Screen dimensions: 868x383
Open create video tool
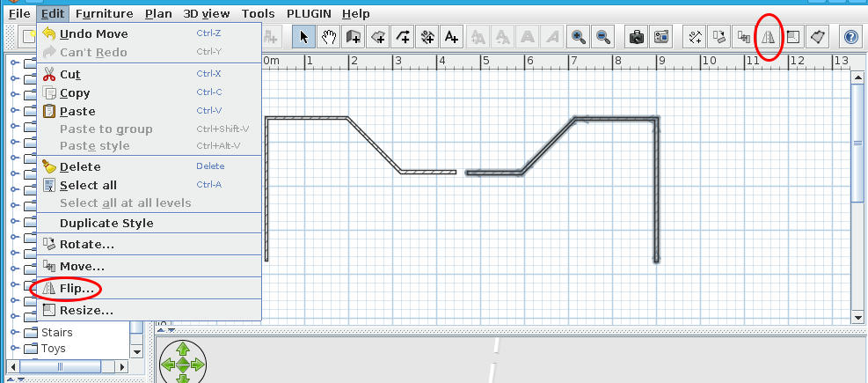[x=661, y=37]
